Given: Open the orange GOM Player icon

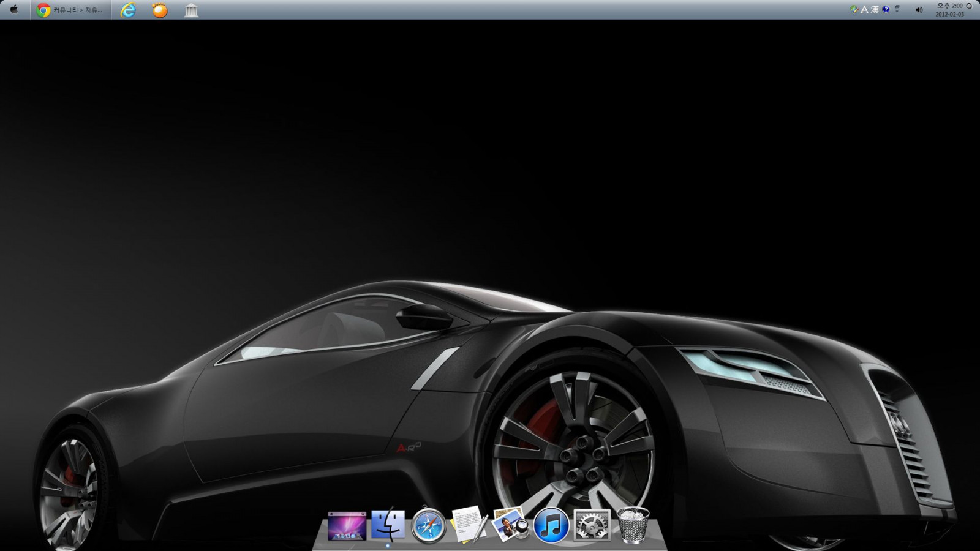Looking at the screenshot, I should point(159,10).
